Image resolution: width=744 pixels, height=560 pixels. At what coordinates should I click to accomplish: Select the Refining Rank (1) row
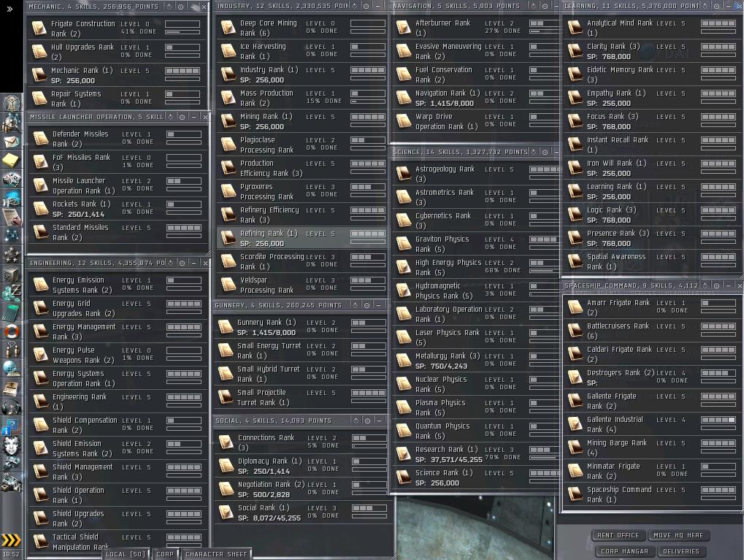click(302, 238)
